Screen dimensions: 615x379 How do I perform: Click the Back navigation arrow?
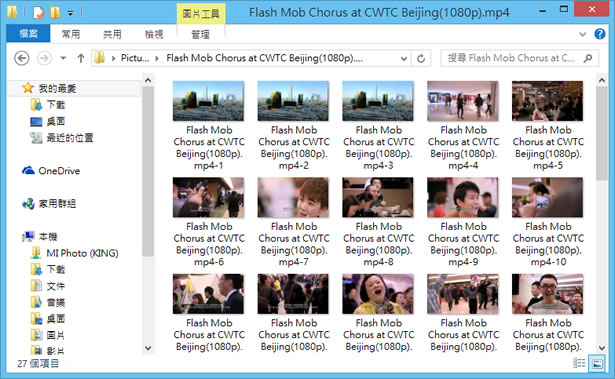22,58
